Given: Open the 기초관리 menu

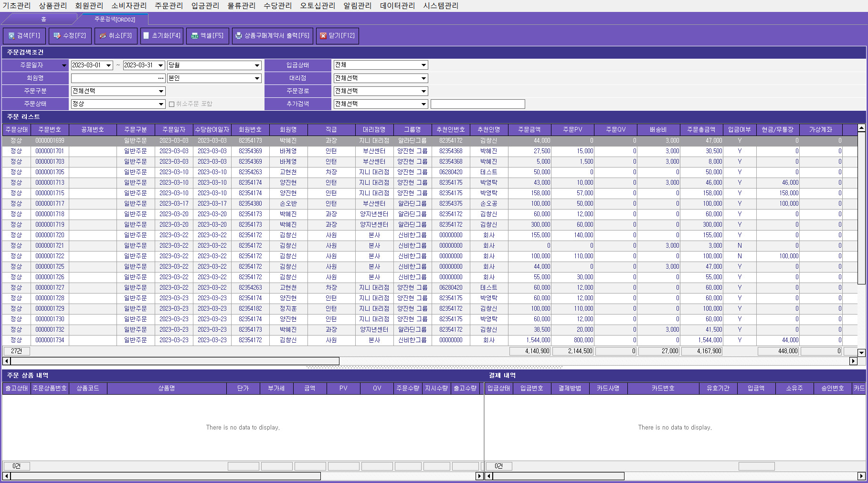Looking at the screenshot, I should pos(17,6).
